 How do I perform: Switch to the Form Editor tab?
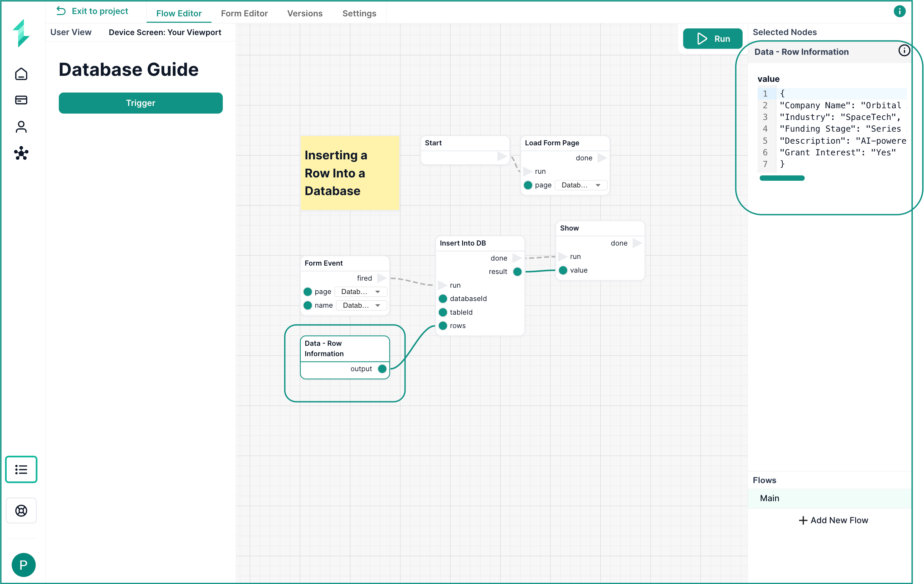tap(244, 13)
